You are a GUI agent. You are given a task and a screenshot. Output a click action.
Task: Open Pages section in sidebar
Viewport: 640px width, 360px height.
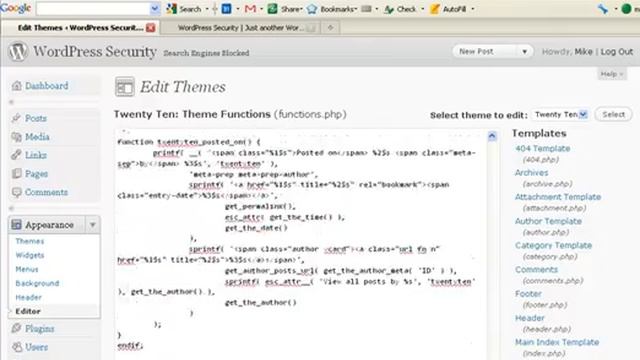pos(36,174)
